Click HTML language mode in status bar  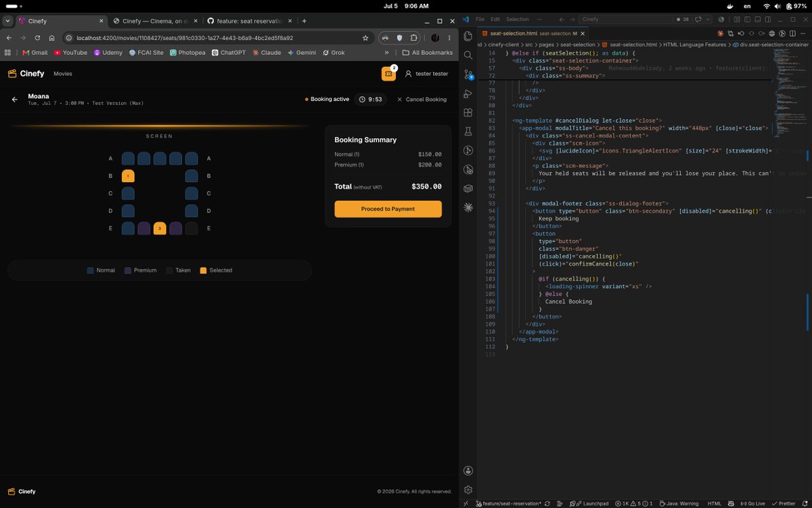point(715,503)
